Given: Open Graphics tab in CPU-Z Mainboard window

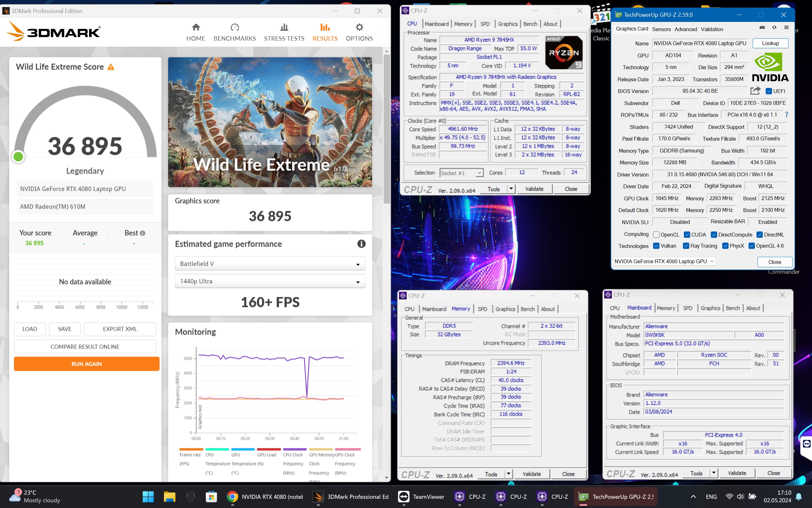Looking at the screenshot, I should tap(710, 308).
